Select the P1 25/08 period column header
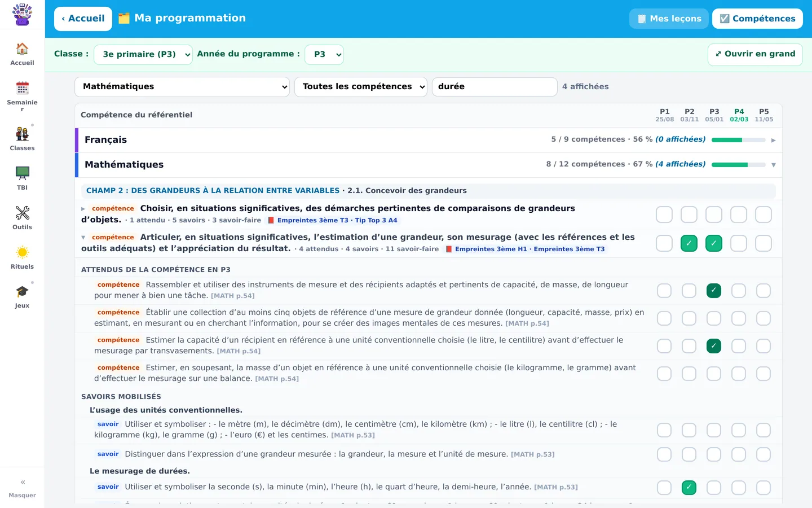Viewport: 812px width, 508px height. coord(664,115)
